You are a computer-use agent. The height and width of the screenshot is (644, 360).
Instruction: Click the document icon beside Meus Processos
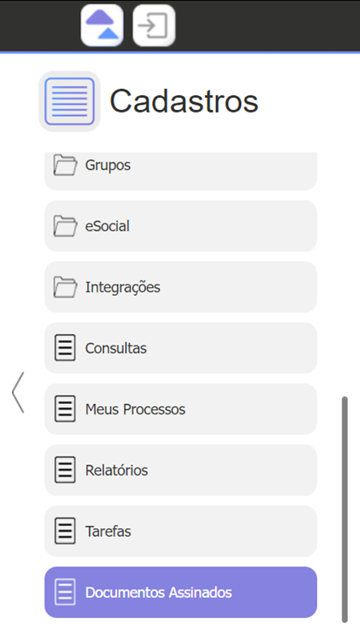[x=65, y=409]
